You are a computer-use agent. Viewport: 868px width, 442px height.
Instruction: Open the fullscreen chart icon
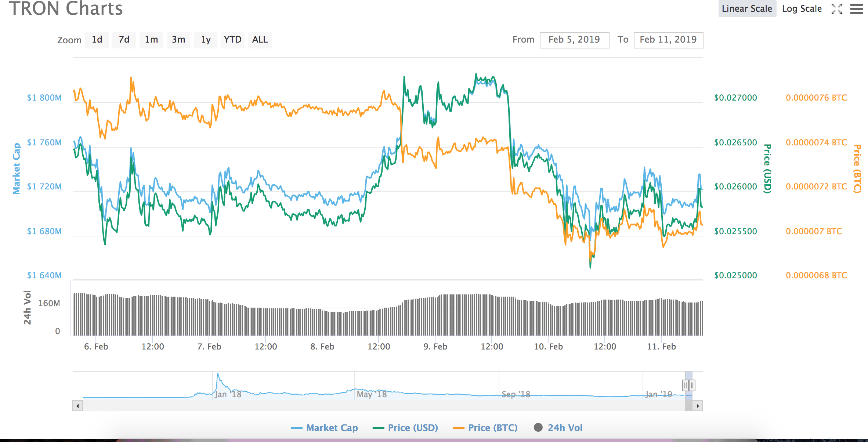pyautogui.click(x=837, y=9)
